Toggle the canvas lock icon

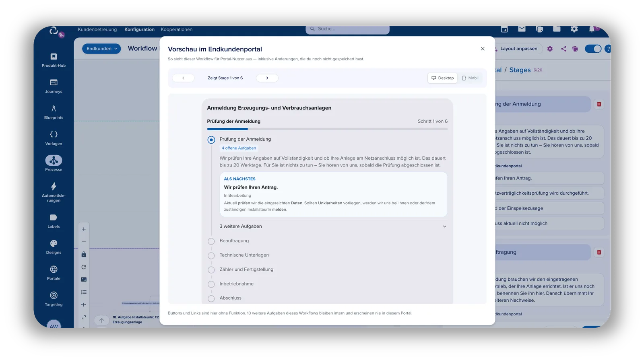click(84, 254)
